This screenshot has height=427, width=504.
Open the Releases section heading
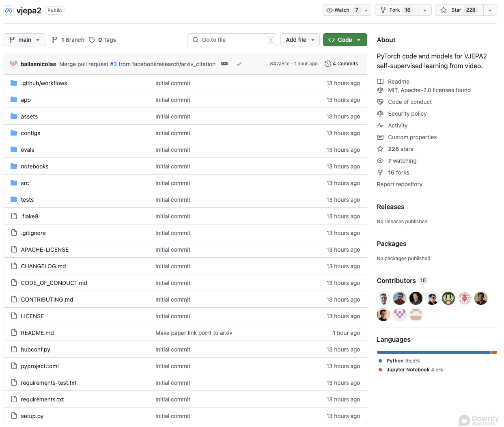[x=390, y=207]
